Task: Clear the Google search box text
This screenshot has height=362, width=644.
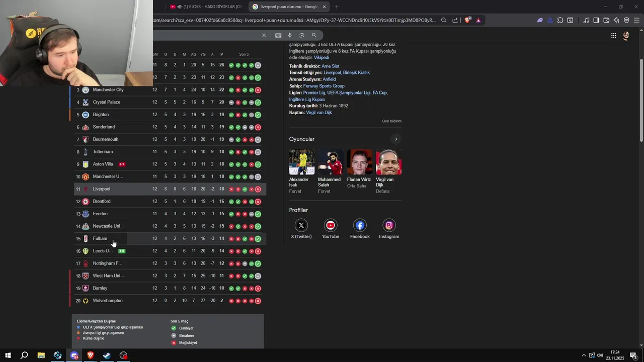Action: [x=264, y=35]
